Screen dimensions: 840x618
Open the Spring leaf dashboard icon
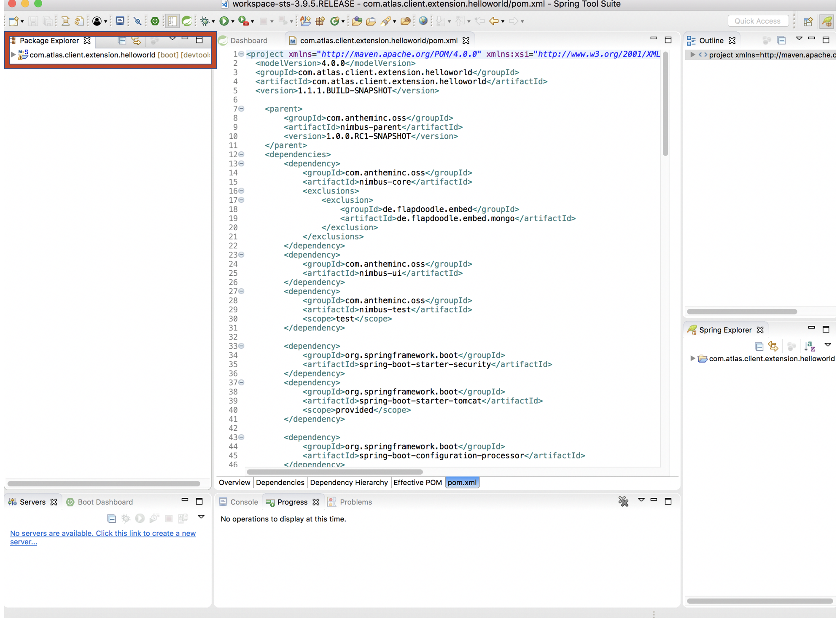point(187,21)
